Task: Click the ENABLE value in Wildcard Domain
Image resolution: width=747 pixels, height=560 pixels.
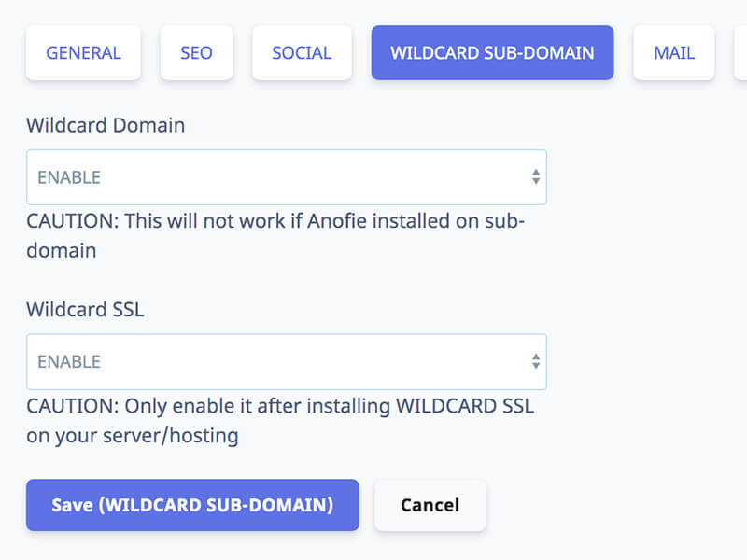Action: click(69, 177)
